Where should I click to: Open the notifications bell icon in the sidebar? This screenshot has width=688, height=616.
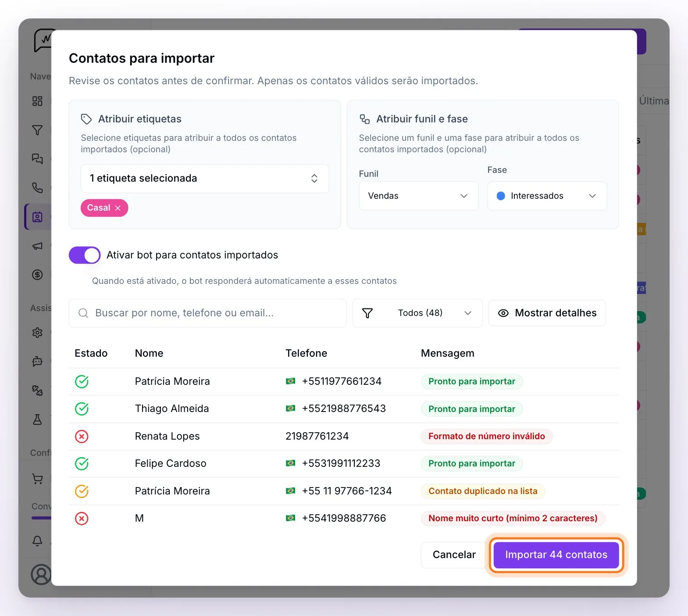pos(37,541)
